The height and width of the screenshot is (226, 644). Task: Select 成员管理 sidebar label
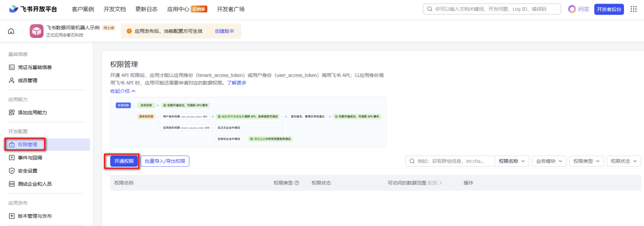click(x=28, y=80)
